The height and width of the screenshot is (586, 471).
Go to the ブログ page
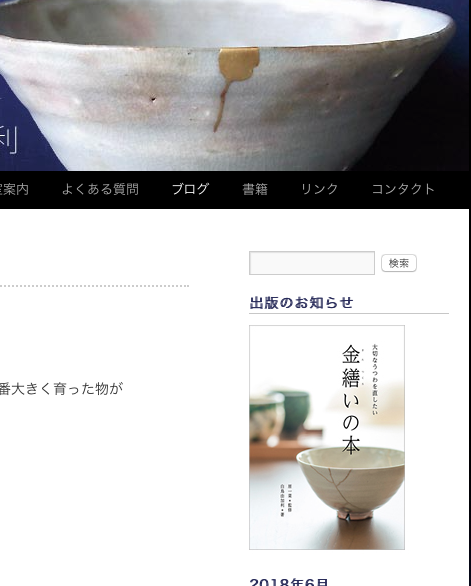tap(190, 189)
